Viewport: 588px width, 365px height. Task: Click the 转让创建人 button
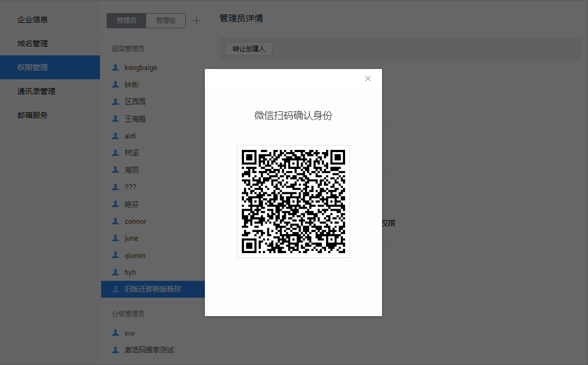pyautogui.click(x=249, y=49)
